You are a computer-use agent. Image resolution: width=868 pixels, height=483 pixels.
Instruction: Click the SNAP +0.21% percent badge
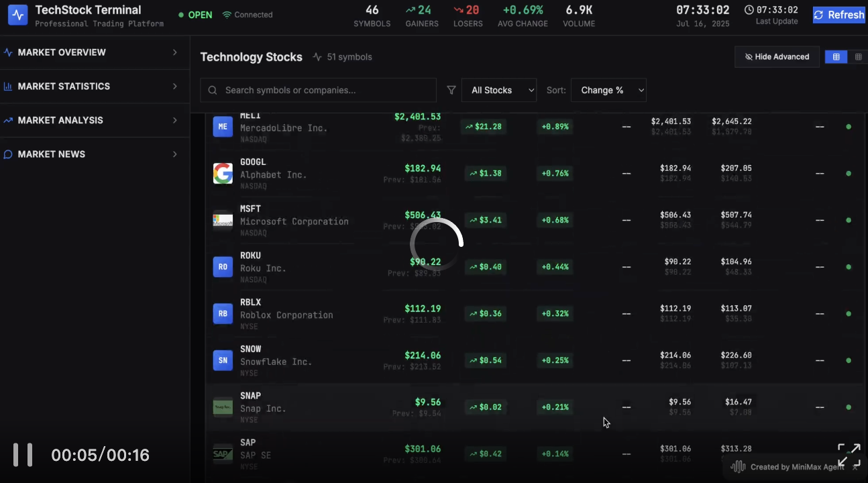pyautogui.click(x=555, y=407)
